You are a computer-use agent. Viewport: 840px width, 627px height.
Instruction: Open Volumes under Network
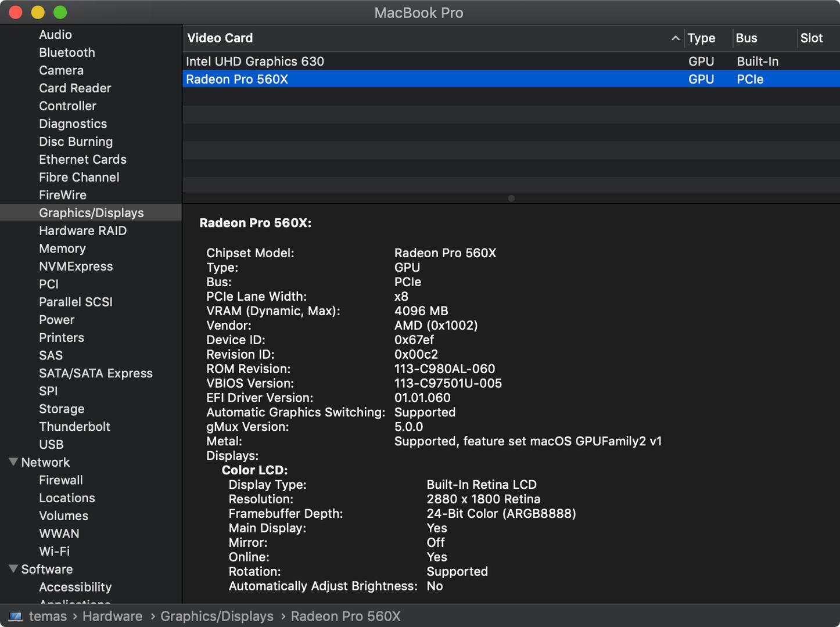pyautogui.click(x=63, y=516)
